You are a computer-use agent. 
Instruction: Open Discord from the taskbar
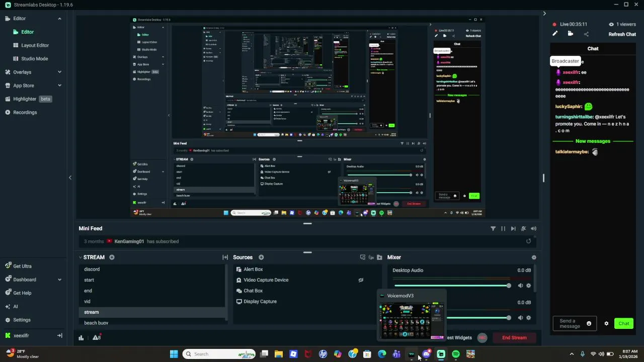pos(426,354)
